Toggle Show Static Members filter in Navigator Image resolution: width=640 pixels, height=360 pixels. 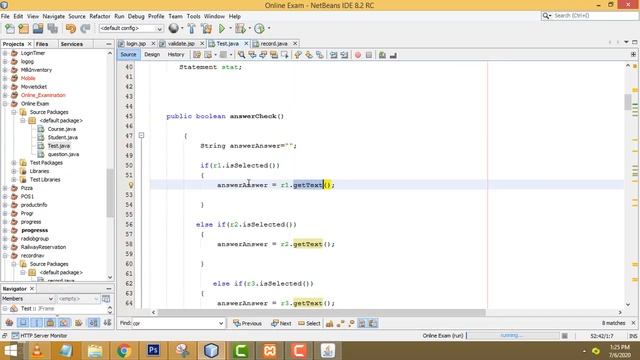37,323
